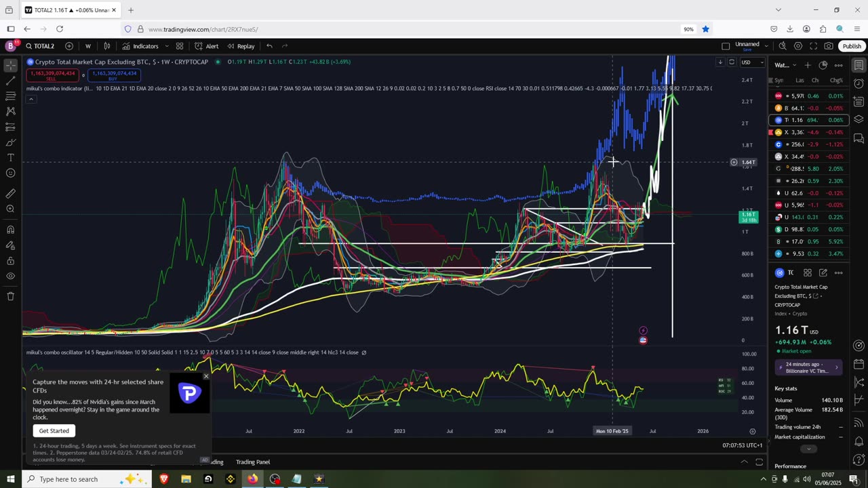Open the layout select square checkbox icon
Viewport: 868px width, 488px height.
pos(726,46)
